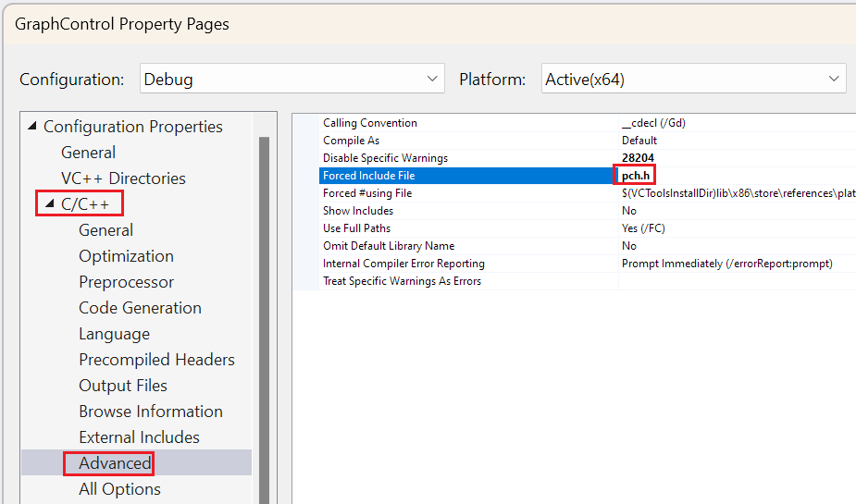Select Language under C/C++
856x504 pixels.
[114, 334]
